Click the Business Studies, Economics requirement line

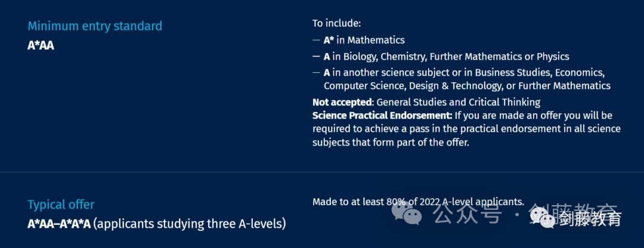(x=464, y=73)
